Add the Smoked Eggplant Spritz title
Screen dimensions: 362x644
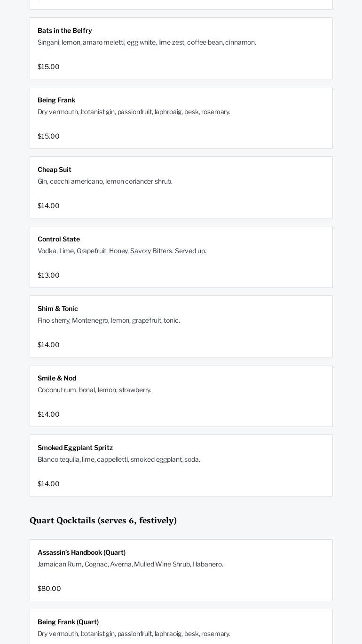[75, 448]
